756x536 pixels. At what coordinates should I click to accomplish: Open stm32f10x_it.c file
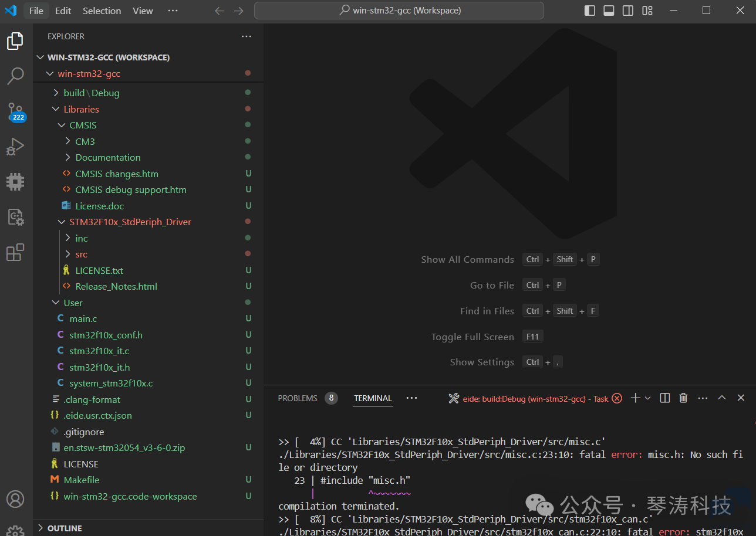point(148,351)
